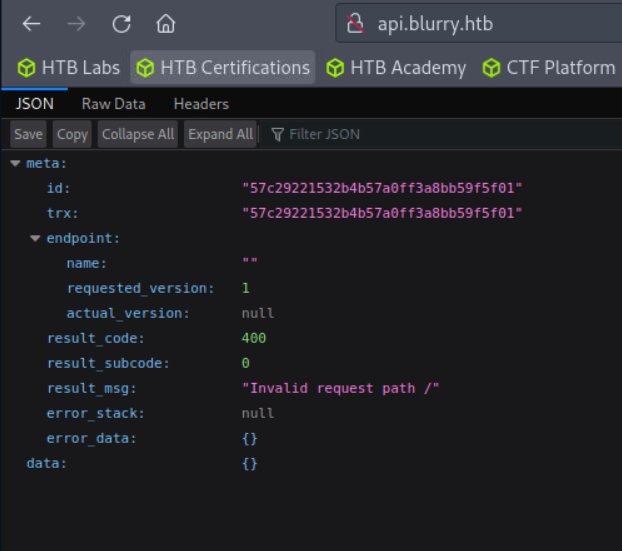Click the browser forward arrow
This screenshot has height=551, width=622.
(x=76, y=23)
